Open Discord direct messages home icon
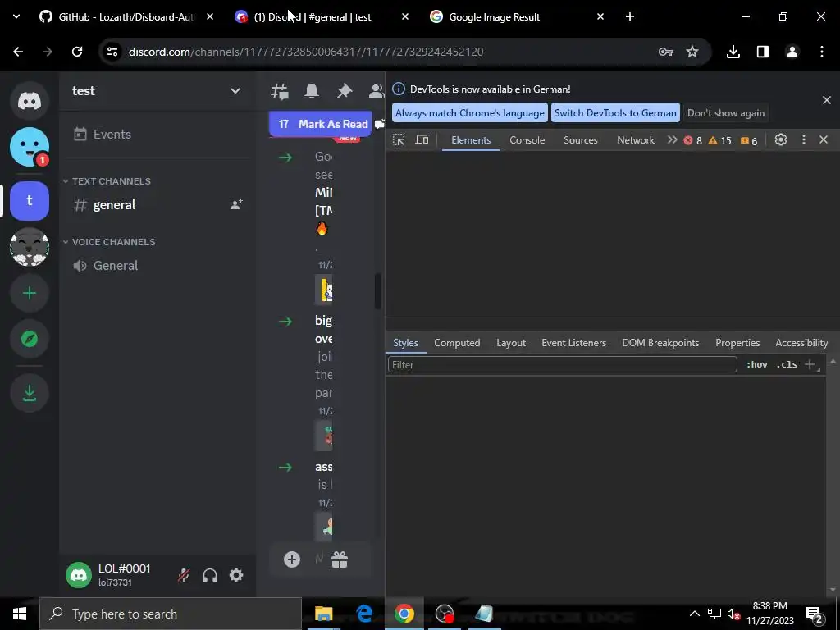 click(30, 101)
